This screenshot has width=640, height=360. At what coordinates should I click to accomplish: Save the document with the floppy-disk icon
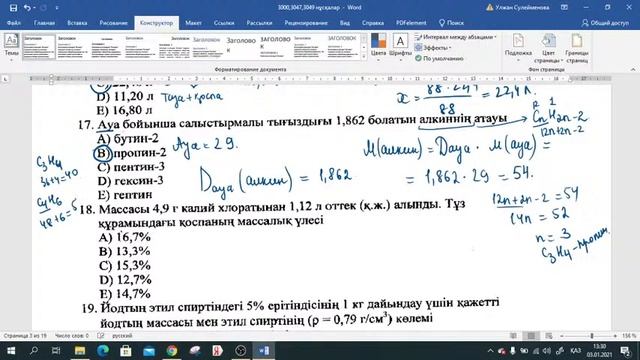(13, 8)
